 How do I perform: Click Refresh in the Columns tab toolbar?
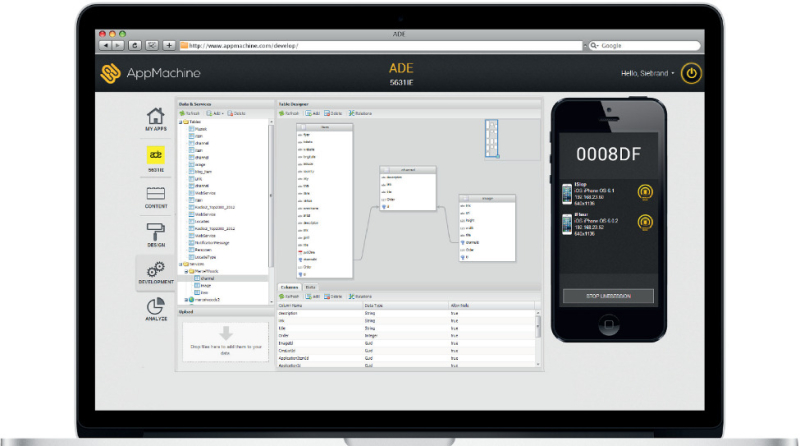[x=289, y=296]
